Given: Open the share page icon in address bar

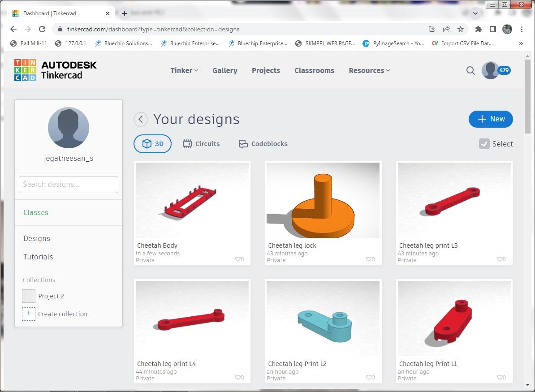Looking at the screenshot, I should click(x=446, y=29).
